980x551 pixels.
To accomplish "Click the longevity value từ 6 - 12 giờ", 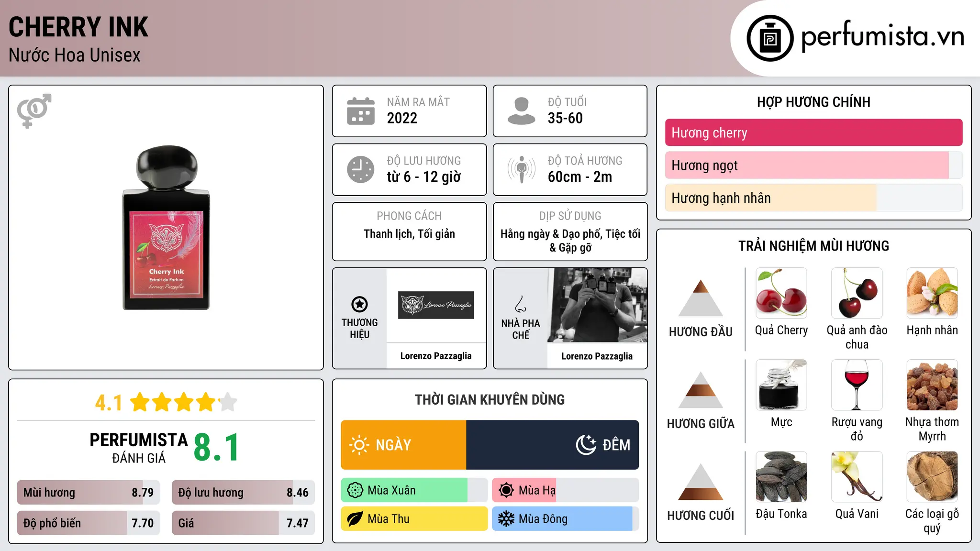I will click(x=424, y=177).
